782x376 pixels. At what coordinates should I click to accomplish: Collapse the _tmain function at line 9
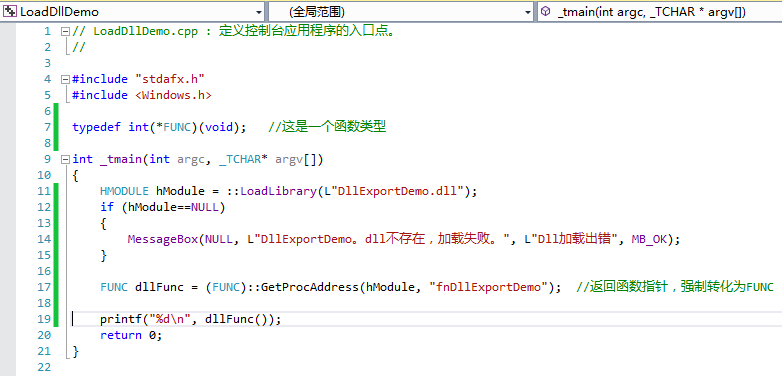65,160
